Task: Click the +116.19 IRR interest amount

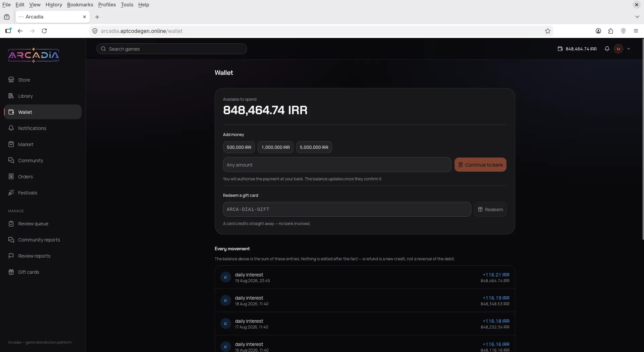Action: (496, 298)
